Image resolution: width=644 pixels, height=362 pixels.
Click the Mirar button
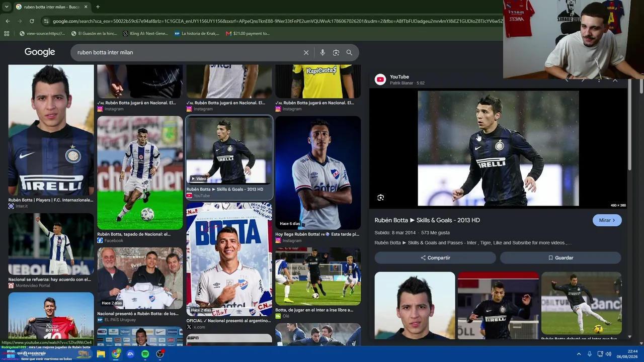click(x=607, y=220)
